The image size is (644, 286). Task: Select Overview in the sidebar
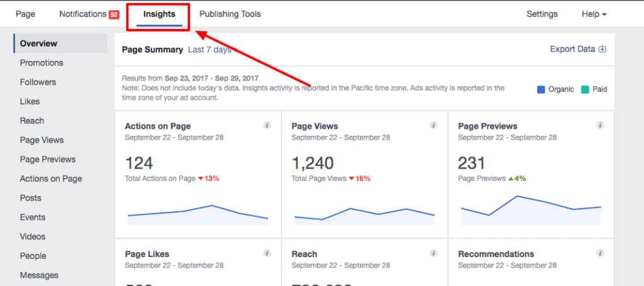(x=60, y=43)
